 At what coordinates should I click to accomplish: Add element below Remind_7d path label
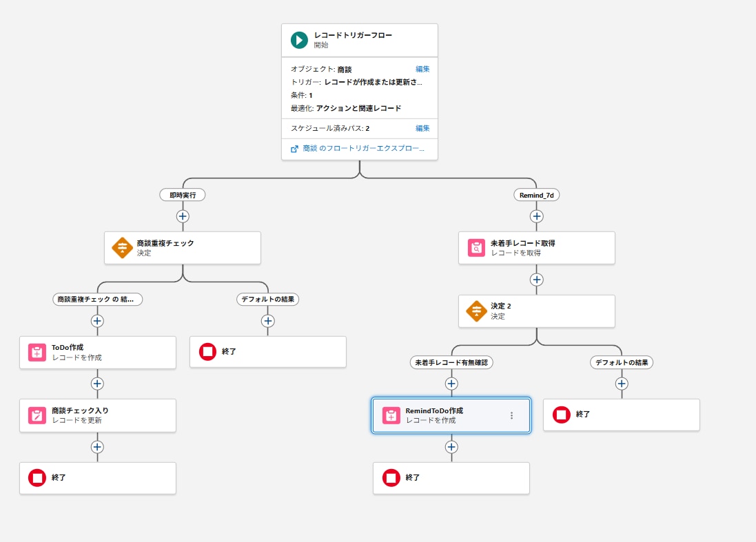(x=537, y=216)
